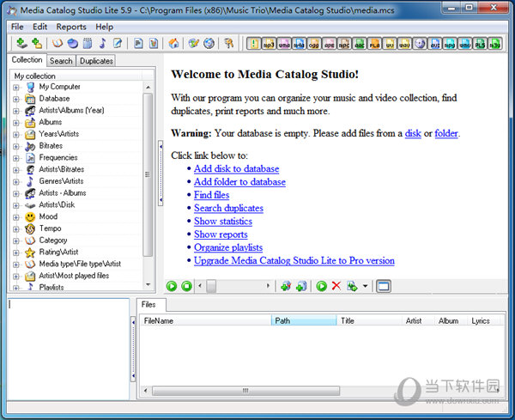
Task: Follow the 'Search duplicates' link
Action: click(x=228, y=208)
